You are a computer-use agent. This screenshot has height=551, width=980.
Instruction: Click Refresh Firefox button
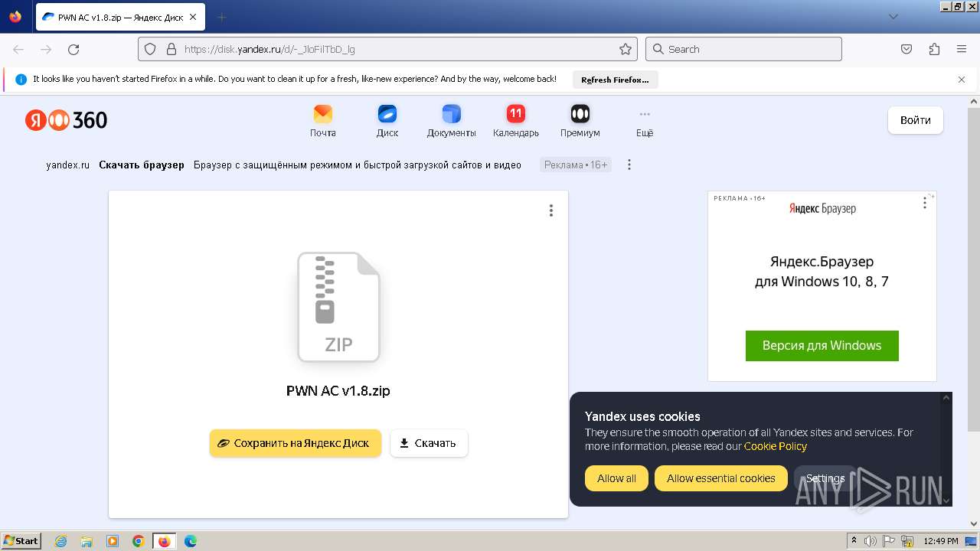point(615,80)
